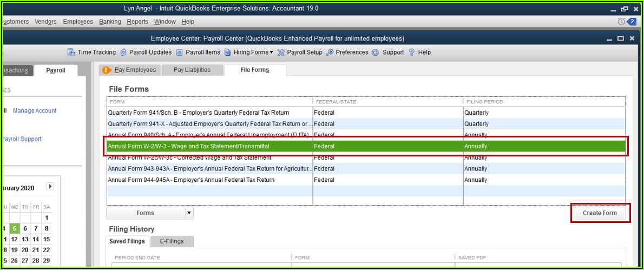Open the Payroll Items list icon

click(x=179, y=52)
